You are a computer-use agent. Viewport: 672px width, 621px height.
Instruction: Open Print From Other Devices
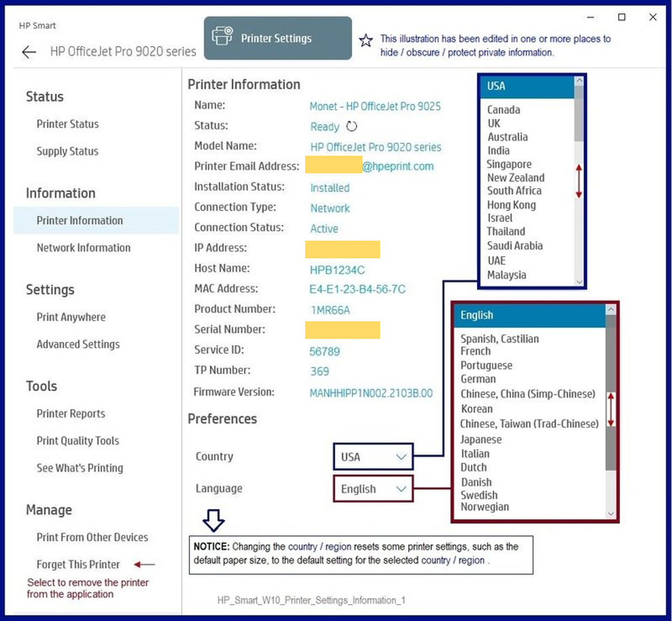[92, 537]
